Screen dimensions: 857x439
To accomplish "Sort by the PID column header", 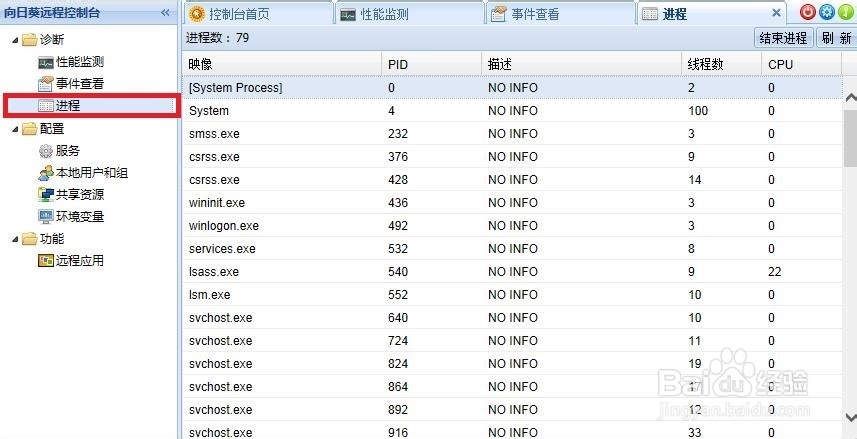I will click(x=431, y=65).
